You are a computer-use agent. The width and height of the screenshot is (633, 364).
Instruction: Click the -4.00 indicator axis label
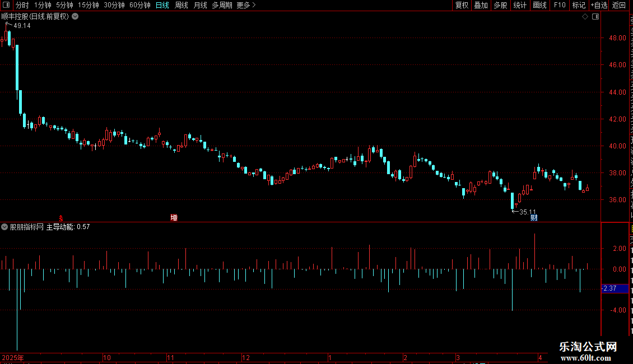[x=618, y=310]
